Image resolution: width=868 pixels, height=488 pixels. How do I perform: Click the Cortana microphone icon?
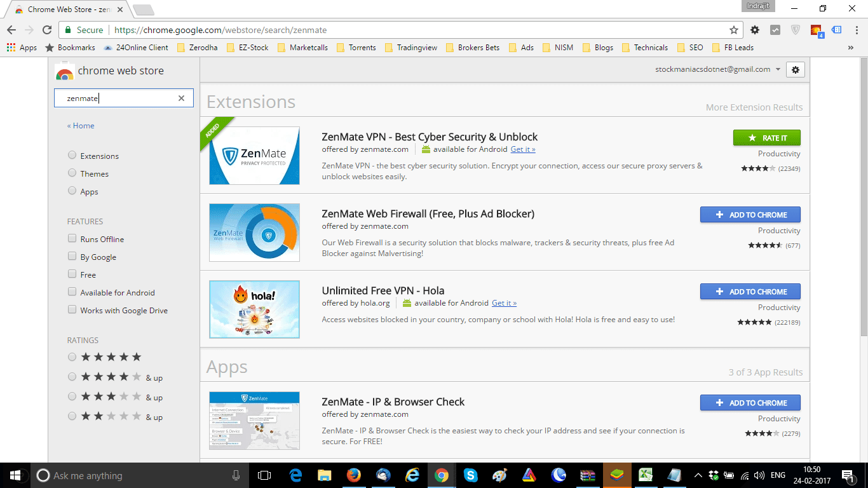pyautogui.click(x=236, y=475)
